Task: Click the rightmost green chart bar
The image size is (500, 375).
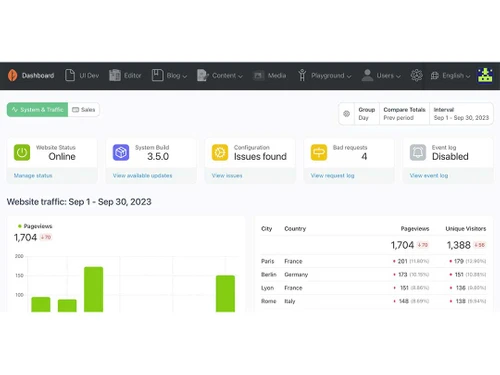Action: point(225,294)
